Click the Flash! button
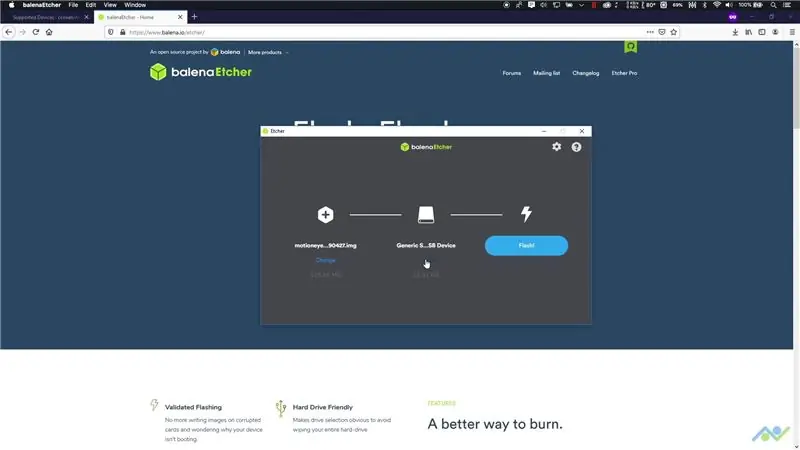Screen dimensions: 800x450 click(526, 245)
